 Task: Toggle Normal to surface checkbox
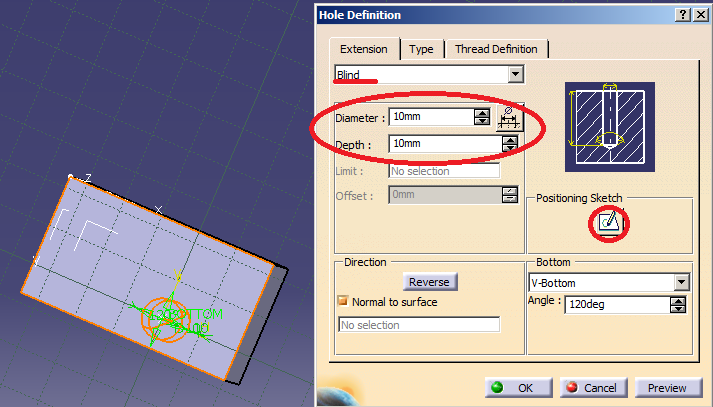pos(343,302)
